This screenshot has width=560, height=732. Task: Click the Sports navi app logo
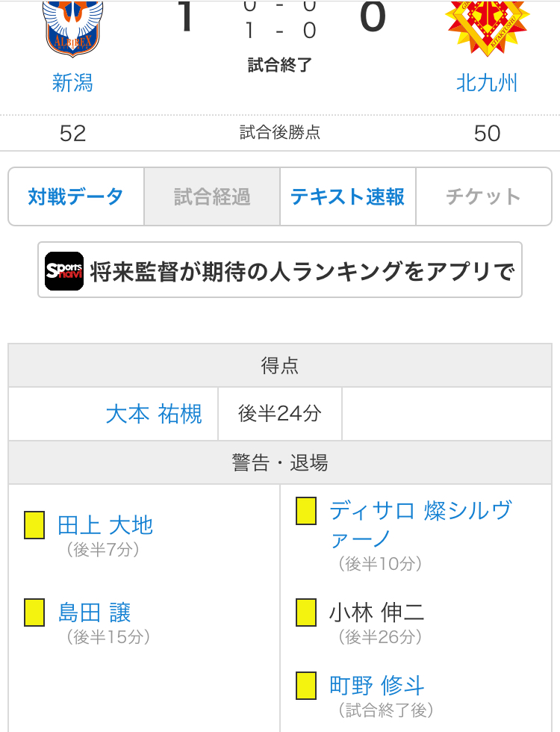pos(63,271)
